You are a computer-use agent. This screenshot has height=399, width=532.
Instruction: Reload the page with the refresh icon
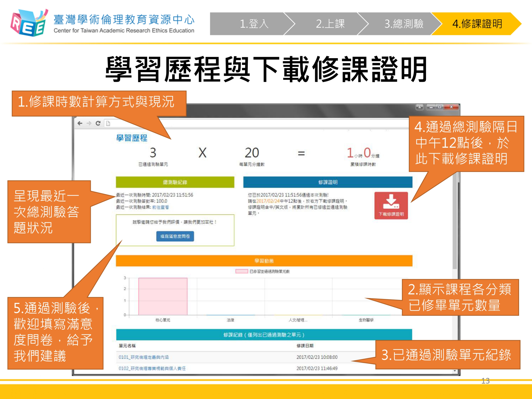coord(98,123)
